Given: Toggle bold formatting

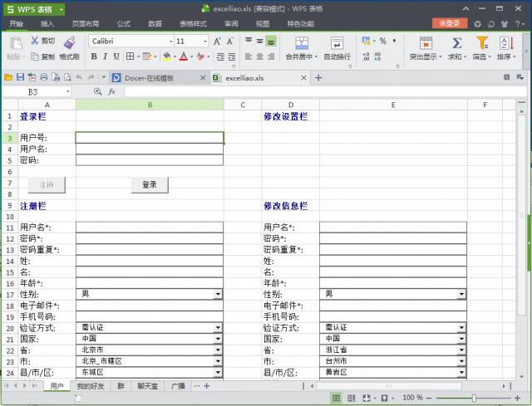Looking at the screenshot, I should (x=94, y=56).
